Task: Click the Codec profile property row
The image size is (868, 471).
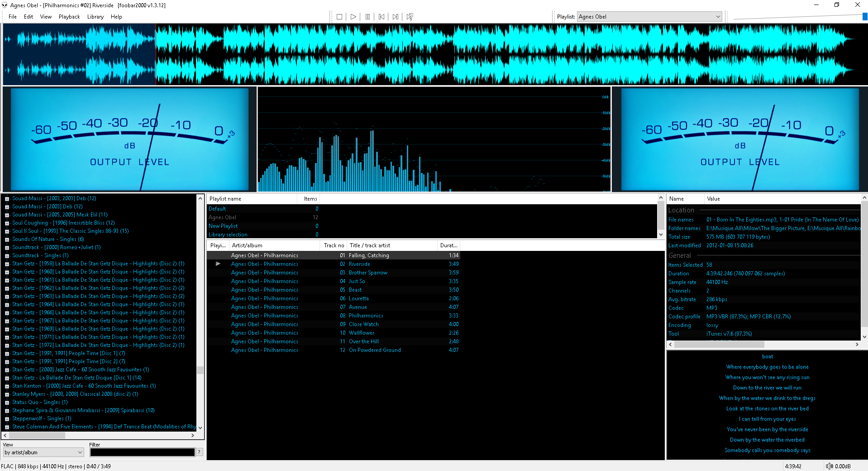Action: 764,317
